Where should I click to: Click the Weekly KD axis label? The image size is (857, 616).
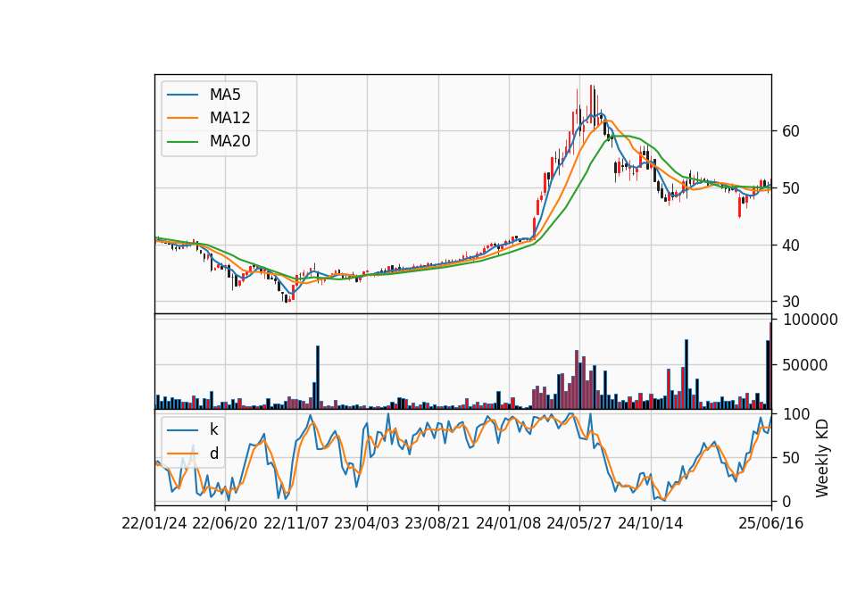822,458
